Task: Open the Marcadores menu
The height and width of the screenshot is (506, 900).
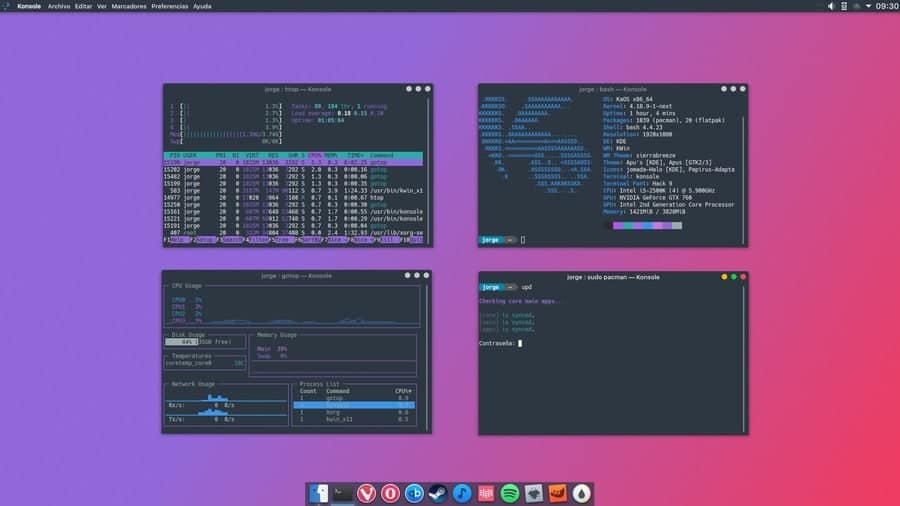Action: coord(129,6)
